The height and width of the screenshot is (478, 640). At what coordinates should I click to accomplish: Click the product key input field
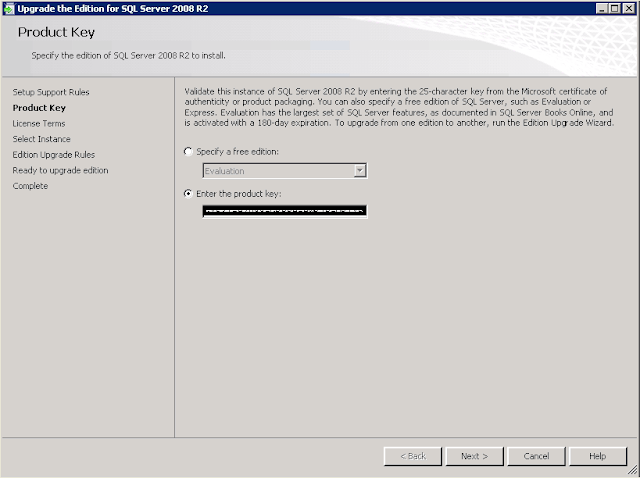pos(284,211)
